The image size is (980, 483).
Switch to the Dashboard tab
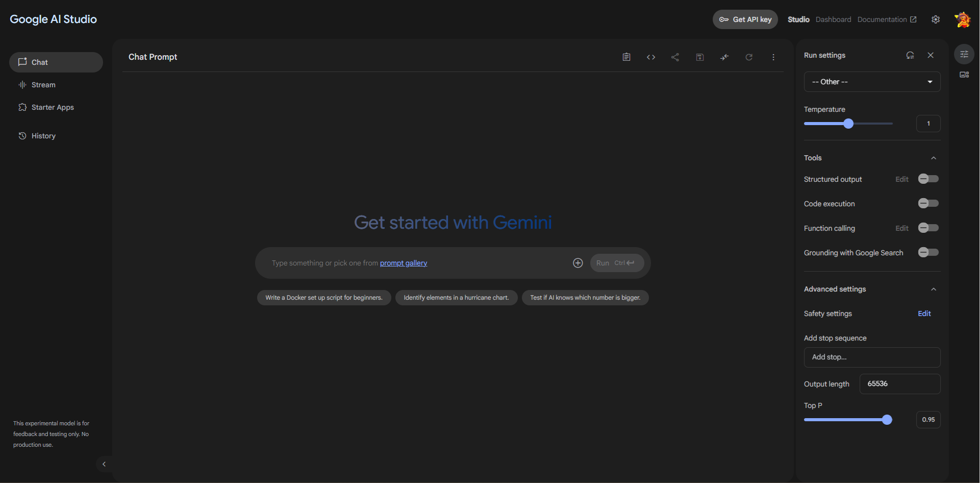833,19
